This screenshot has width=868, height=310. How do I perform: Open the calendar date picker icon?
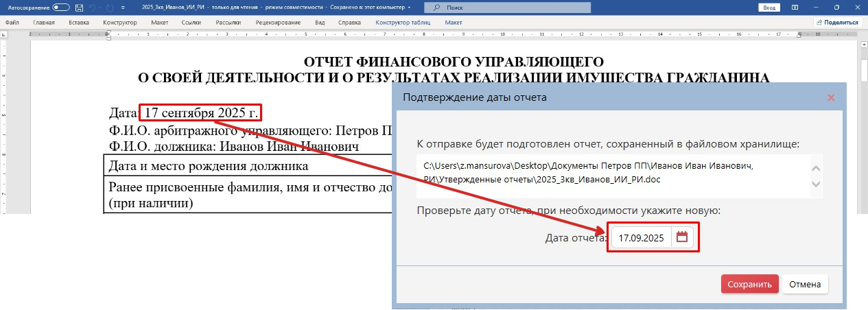tap(681, 237)
